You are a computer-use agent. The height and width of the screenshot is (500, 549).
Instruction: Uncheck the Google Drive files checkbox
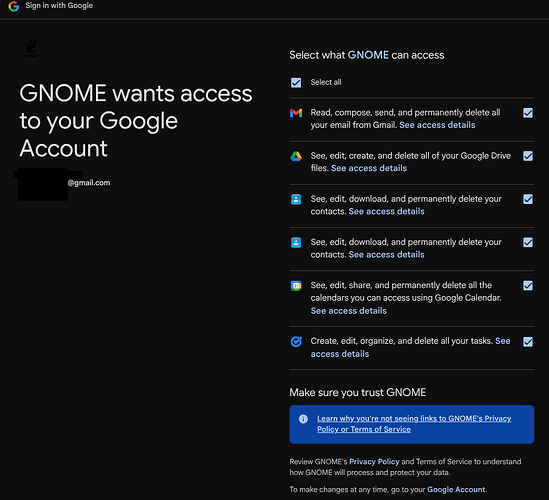528,156
